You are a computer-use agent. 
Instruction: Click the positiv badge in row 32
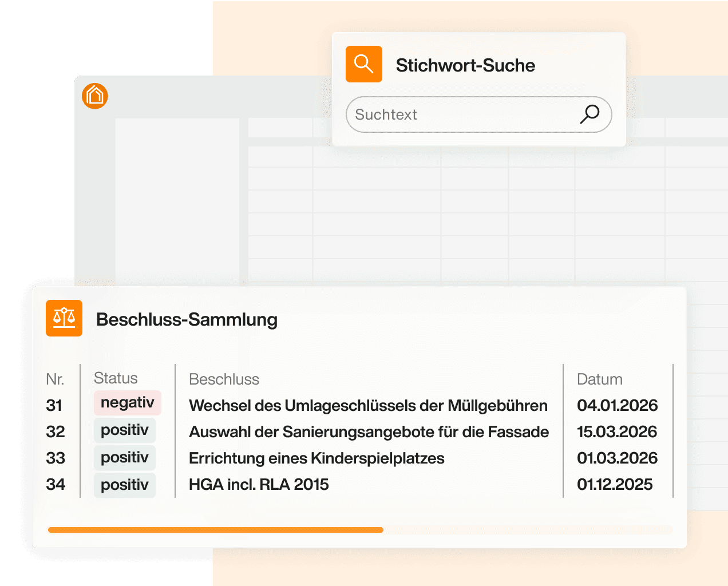point(125,430)
